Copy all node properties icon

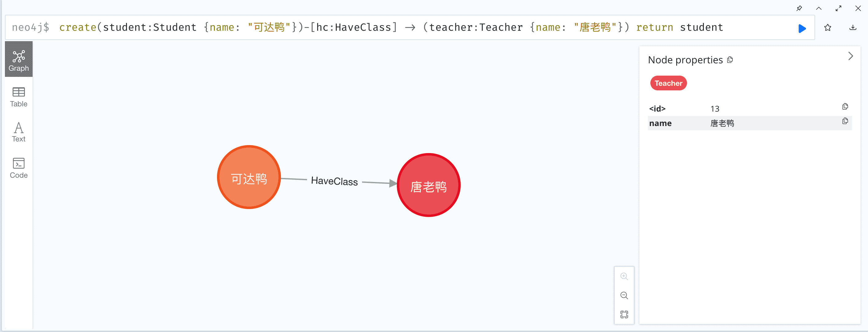click(730, 60)
